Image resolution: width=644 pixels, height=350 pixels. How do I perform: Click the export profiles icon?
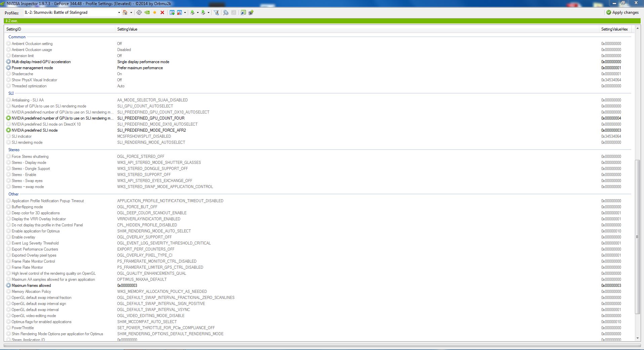tap(192, 12)
